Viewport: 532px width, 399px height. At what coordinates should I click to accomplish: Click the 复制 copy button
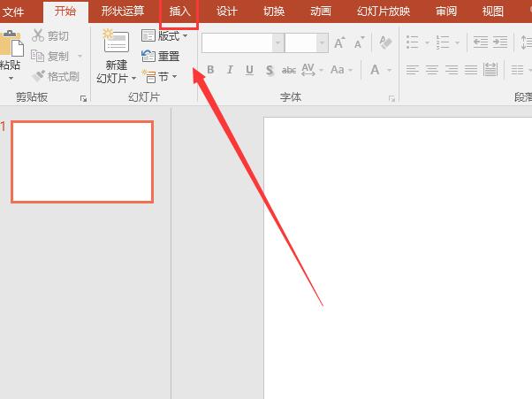[50, 56]
